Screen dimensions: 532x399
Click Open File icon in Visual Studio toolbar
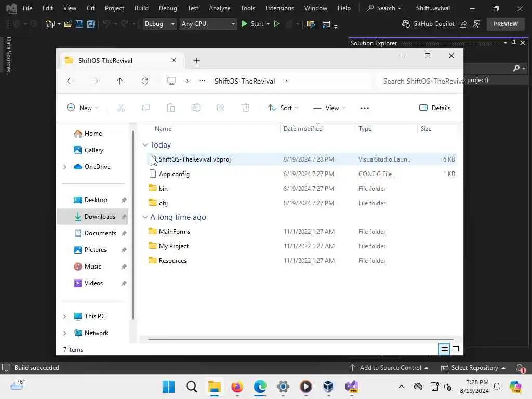point(68,24)
